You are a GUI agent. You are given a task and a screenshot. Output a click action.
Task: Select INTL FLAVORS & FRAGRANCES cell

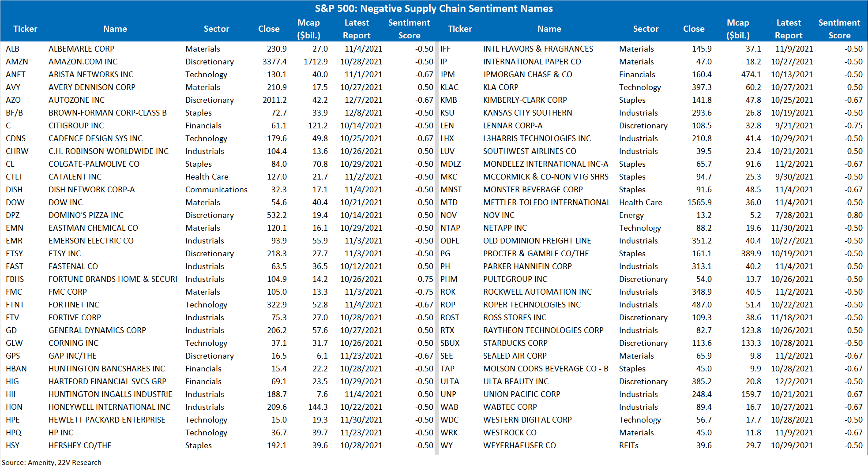(x=538, y=49)
